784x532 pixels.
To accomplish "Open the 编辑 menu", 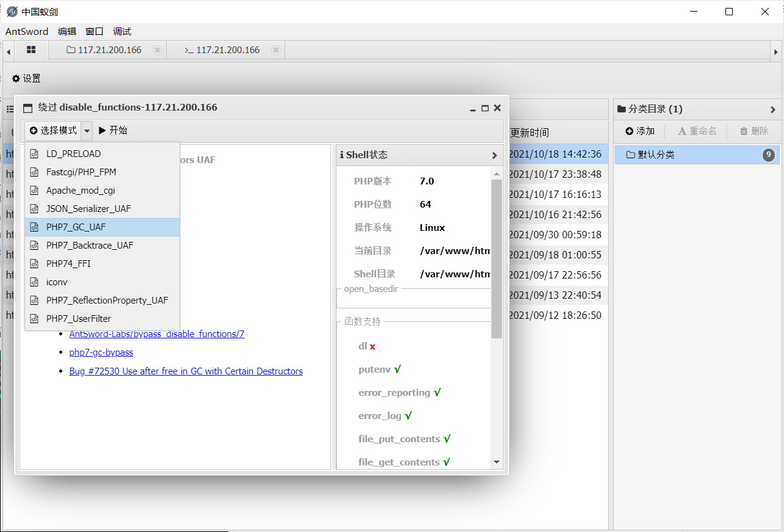I will [x=67, y=32].
